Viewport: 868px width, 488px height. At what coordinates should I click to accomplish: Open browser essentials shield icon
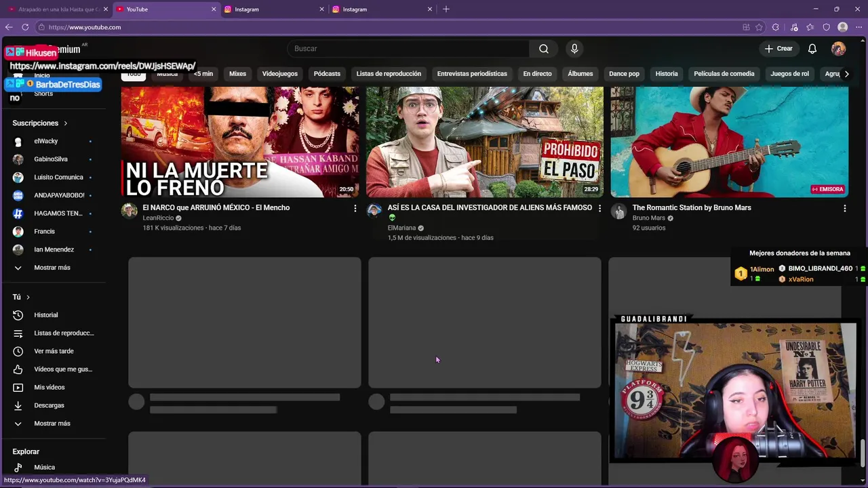pyautogui.click(x=827, y=27)
